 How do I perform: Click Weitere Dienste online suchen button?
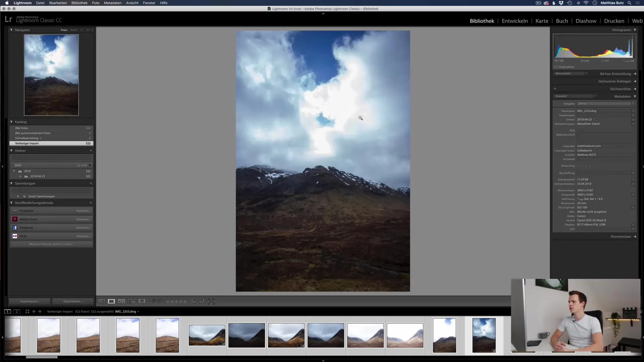point(51,244)
